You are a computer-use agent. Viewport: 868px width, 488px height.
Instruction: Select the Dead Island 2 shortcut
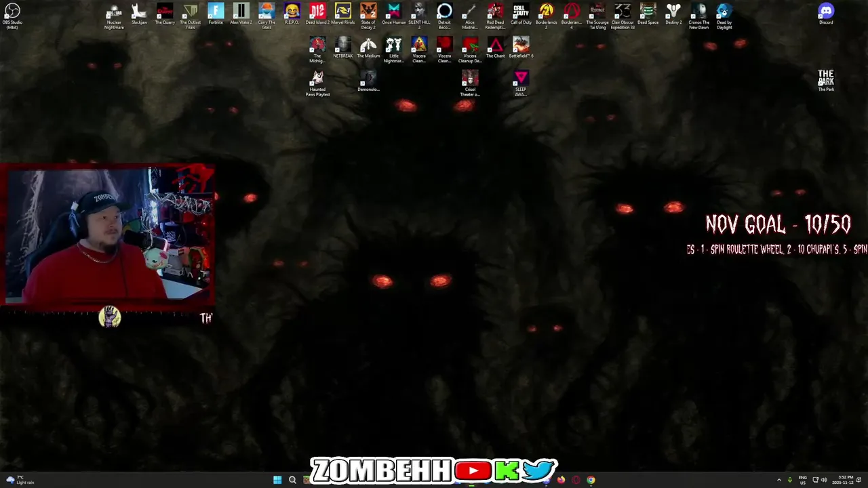tap(317, 14)
